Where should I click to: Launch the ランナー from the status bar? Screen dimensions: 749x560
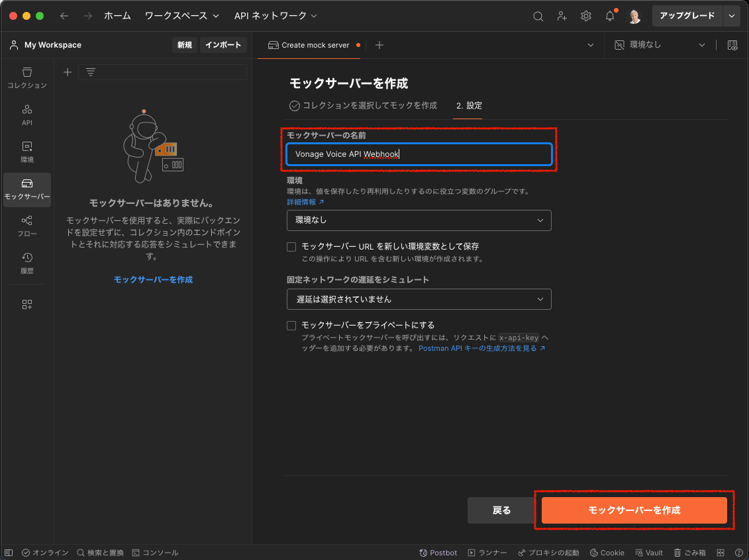tap(488, 552)
